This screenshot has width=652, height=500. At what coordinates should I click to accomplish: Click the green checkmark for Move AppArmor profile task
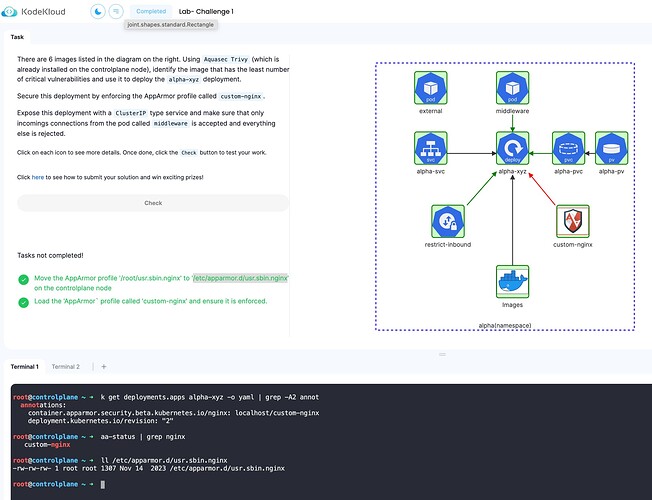(x=24, y=280)
